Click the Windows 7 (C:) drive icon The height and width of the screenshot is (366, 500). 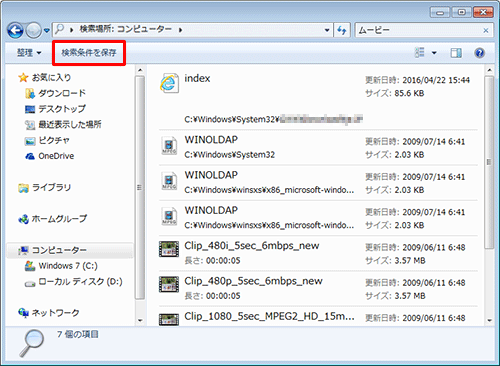pyautogui.click(x=30, y=266)
